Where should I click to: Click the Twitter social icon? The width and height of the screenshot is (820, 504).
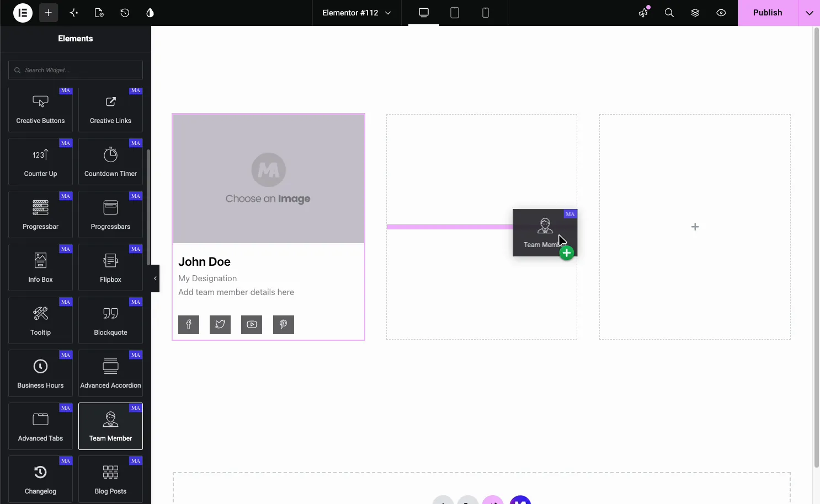pos(220,325)
